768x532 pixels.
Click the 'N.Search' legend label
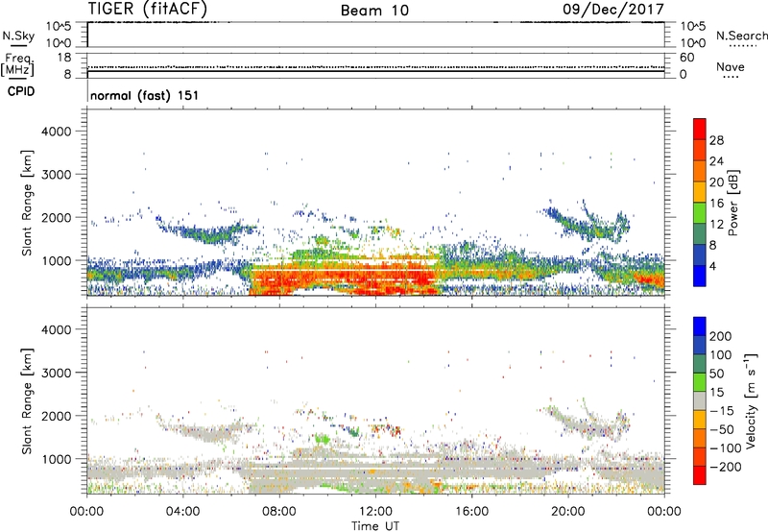(741, 36)
